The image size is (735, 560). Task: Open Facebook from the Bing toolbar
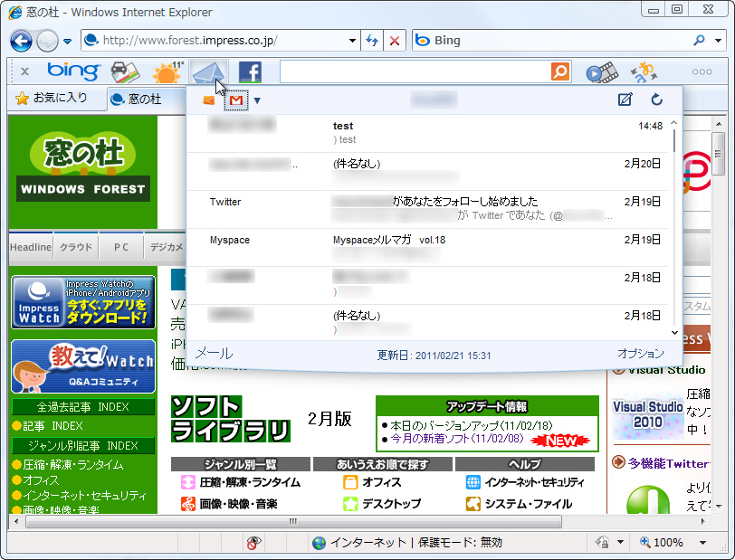(x=250, y=71)
